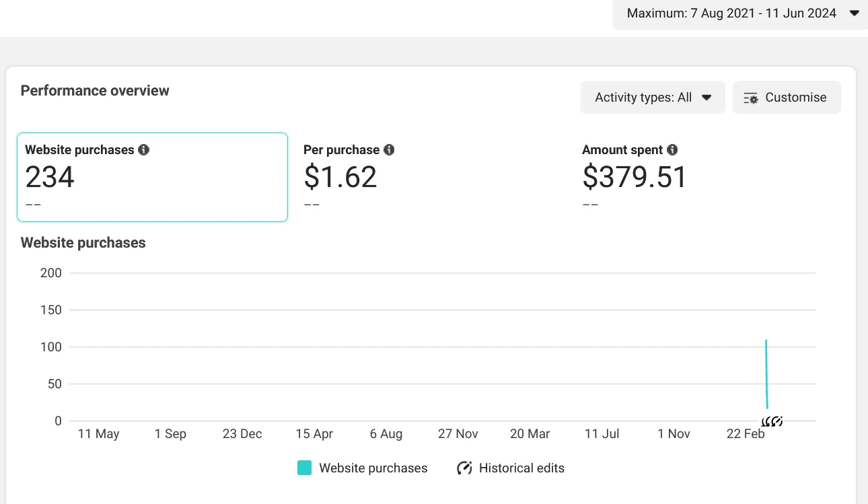Click the Performance overview heading
Image resolution: width=868 pixels, height=504 pixels.
point(95,91)
